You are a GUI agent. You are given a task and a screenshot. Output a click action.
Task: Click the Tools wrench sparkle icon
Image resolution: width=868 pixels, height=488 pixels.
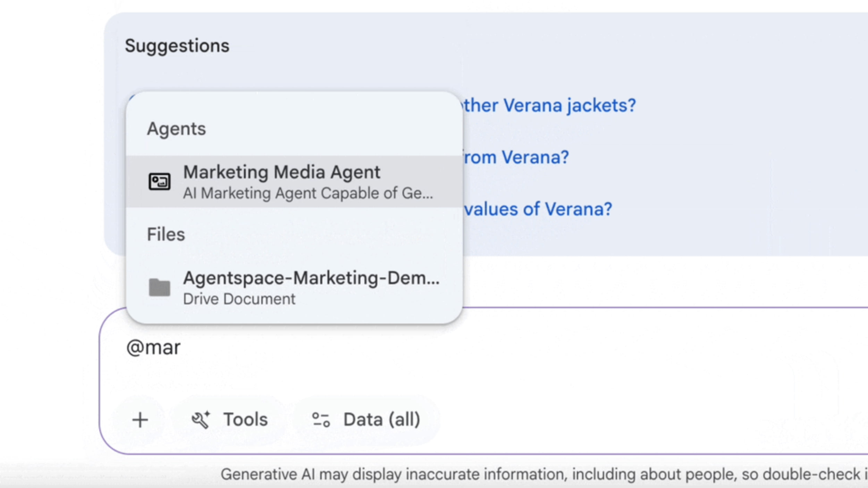[x=201, y=420]
